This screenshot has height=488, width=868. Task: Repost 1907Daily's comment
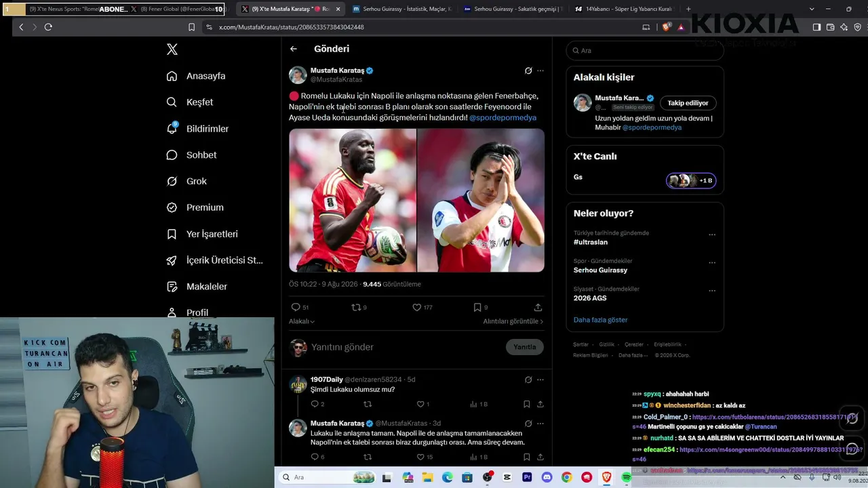[x=368, y=404]
